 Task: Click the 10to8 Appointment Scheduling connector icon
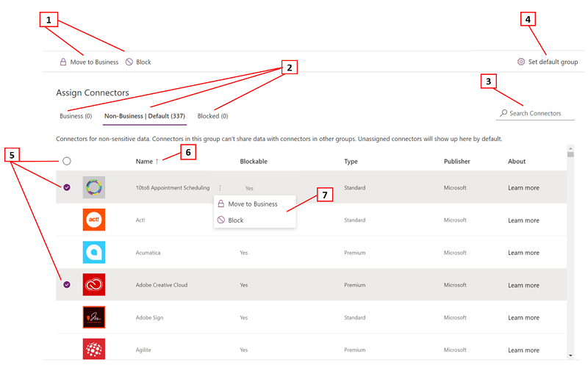94,187
